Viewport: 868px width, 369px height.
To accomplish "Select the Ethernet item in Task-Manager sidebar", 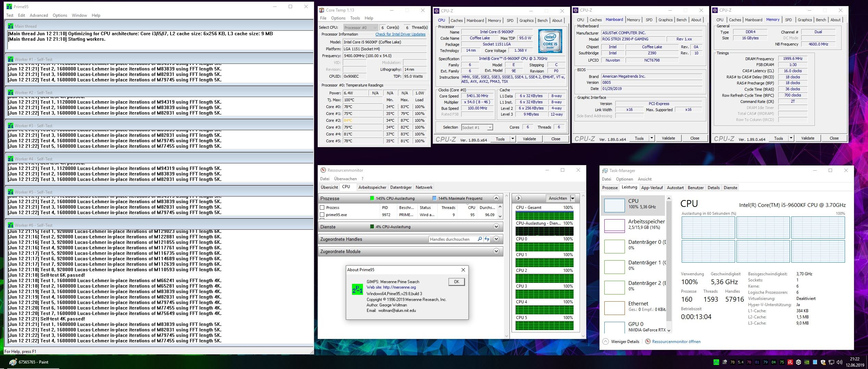I will click(633, 308).
